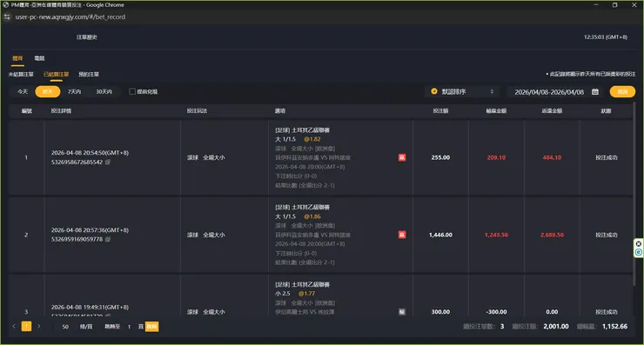
Task: Switch to the 體育 sports tab
Action: point(17,58)
